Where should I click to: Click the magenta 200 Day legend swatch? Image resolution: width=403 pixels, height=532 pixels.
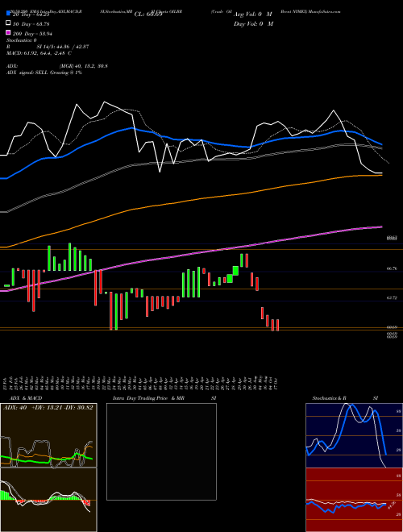(8, 33)
